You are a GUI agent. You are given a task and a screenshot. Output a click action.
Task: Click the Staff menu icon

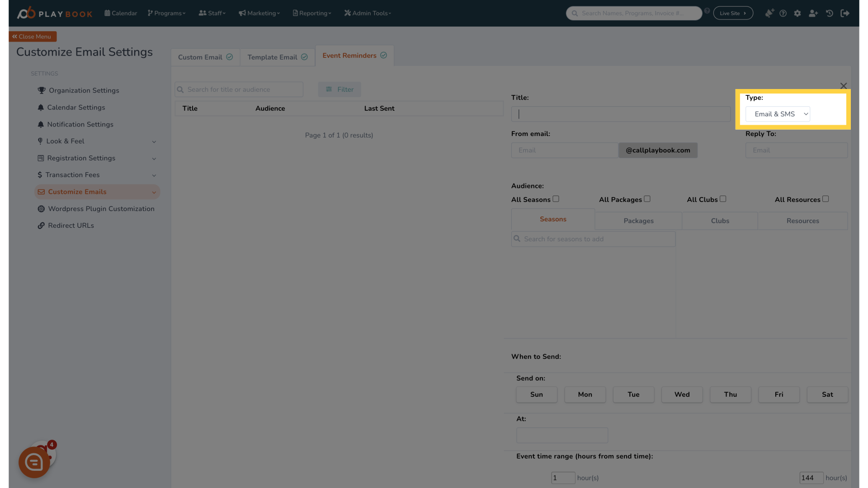202,13
